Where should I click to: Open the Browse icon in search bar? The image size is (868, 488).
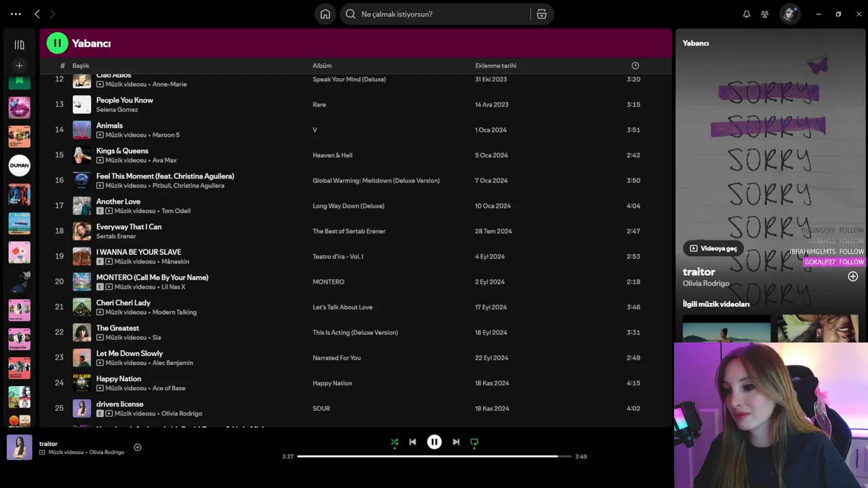pos(541,14)
